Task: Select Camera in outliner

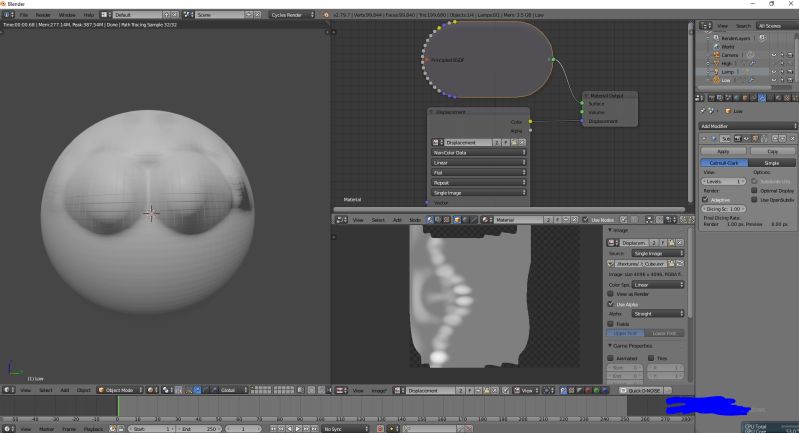Action: (x=729, y=55)
